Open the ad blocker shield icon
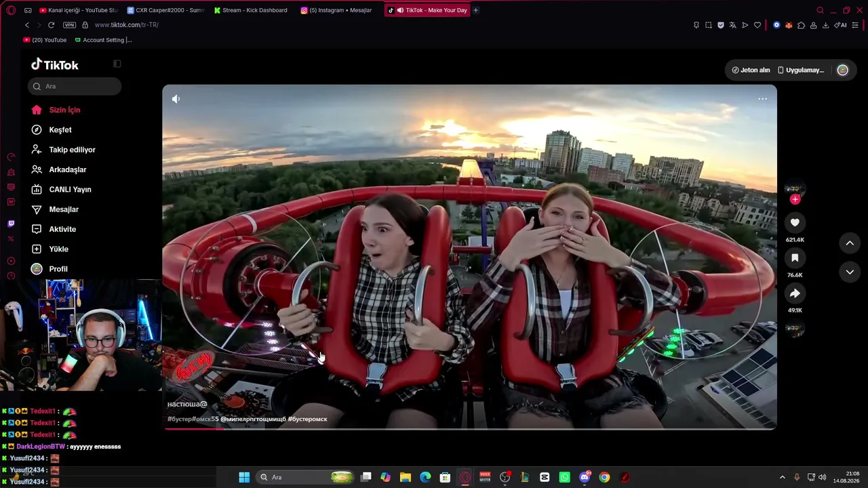This screenshot has width=868, height=488. pyautogui.click(x=720, y=25)
